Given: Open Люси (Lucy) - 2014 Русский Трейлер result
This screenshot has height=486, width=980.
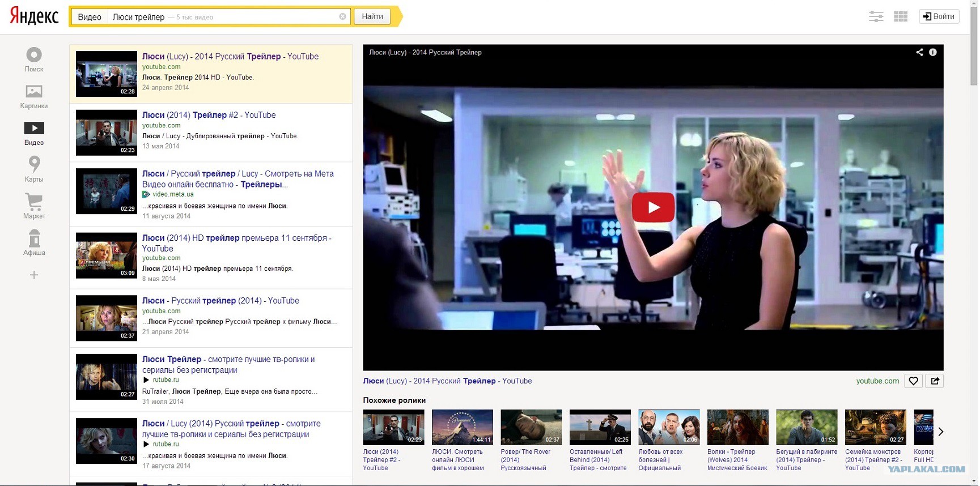Looking at the screenshot, I should click(x=230, y=57).
